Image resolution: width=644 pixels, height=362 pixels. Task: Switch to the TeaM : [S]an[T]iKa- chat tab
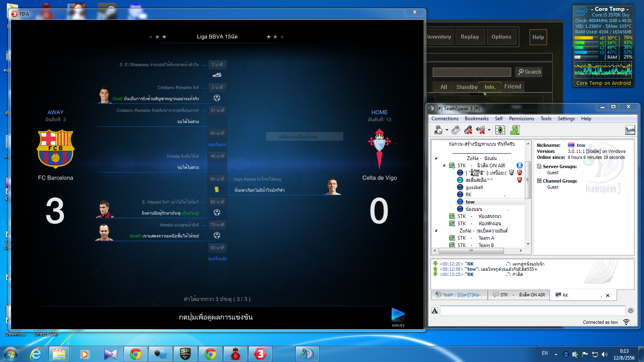(459, 295)
